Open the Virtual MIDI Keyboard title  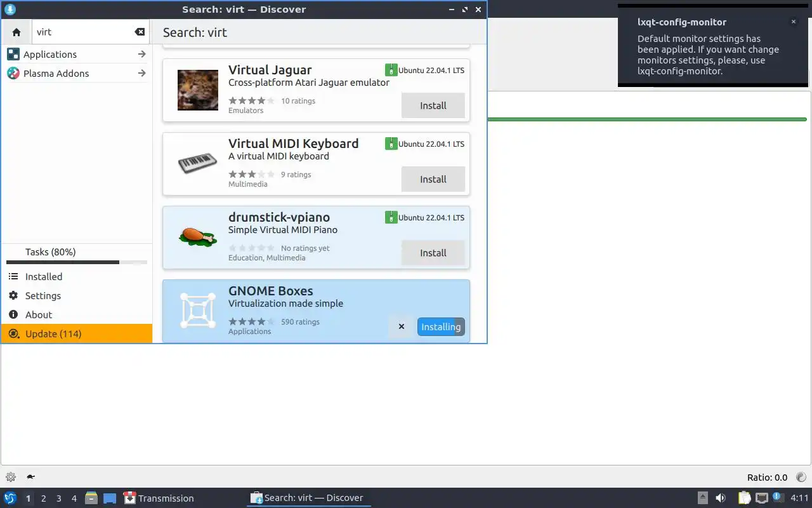point(294,144)
